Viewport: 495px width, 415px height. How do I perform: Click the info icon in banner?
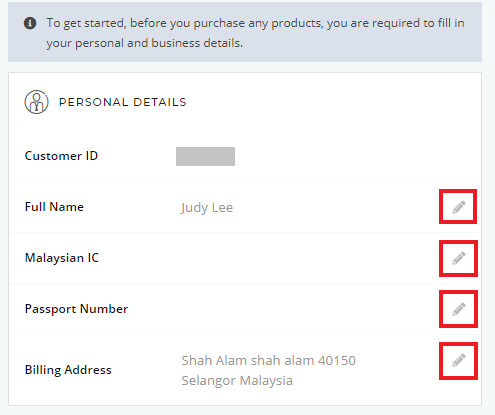pos(30,23)
